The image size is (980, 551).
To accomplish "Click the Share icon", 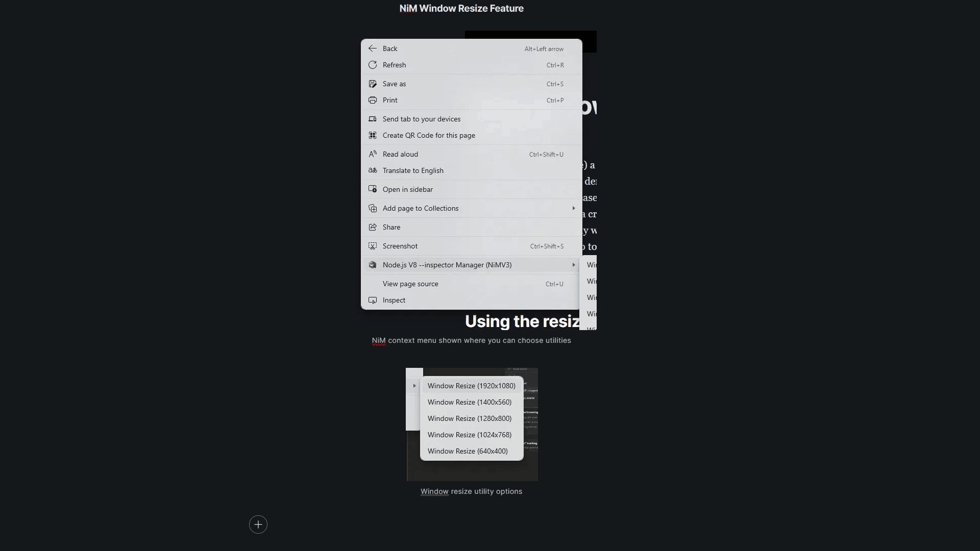I will tap(372, 227).
